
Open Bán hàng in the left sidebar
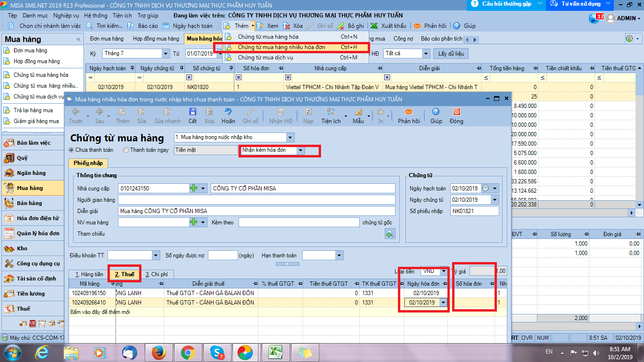point(29,203)
